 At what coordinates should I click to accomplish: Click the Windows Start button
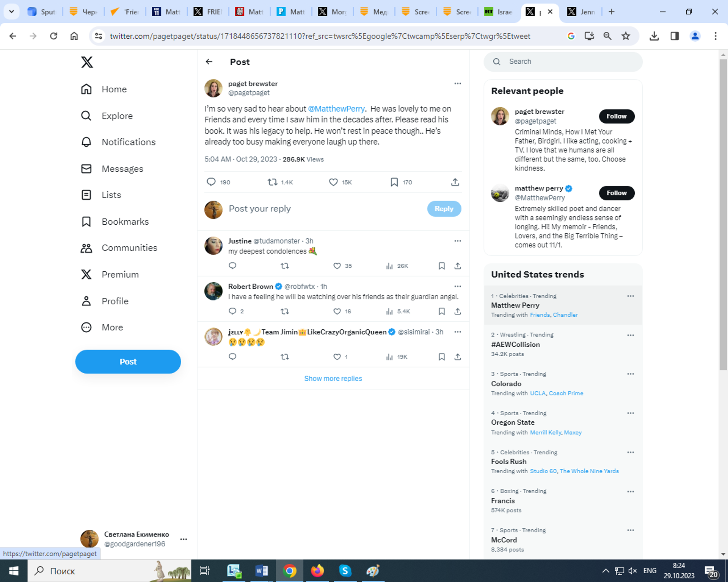(14, 571)
